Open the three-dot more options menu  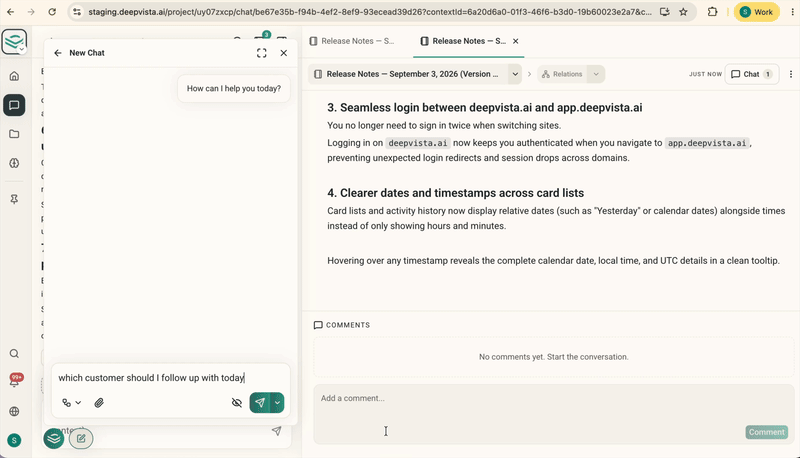click(791, 74)
